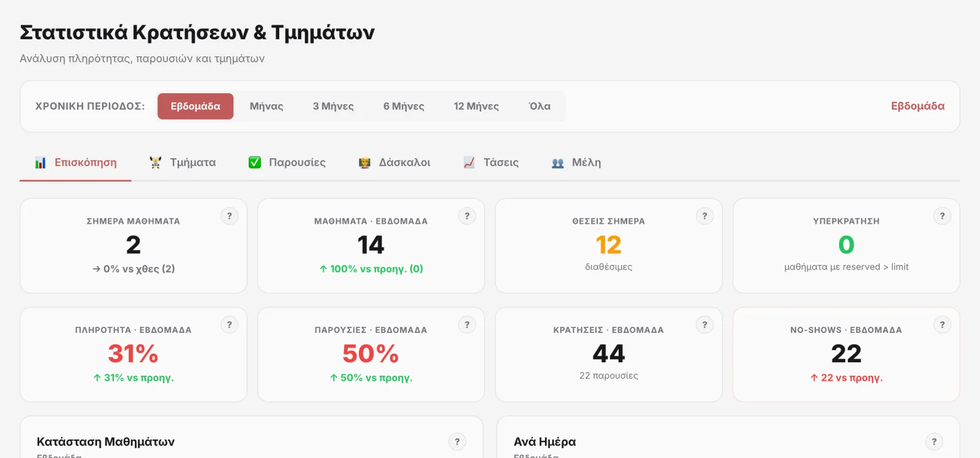Click the teacher icon of Δάσκαλοι
The height and width of the screenshot is (458, 980).
(x=364, y=162)
